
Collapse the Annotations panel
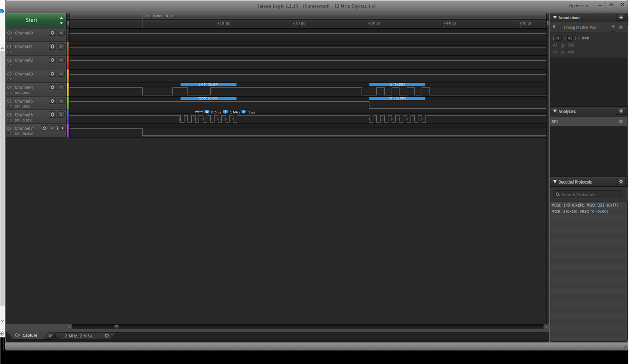pos(555,18)
